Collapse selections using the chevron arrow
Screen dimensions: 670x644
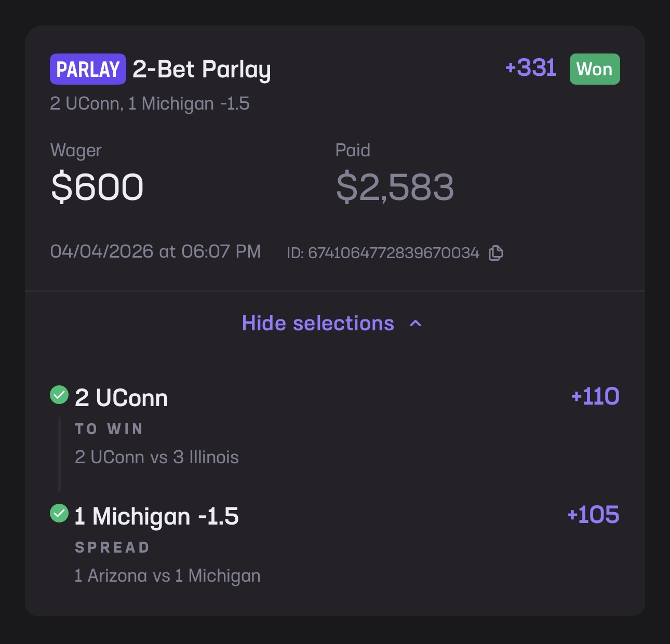point(416,324)
